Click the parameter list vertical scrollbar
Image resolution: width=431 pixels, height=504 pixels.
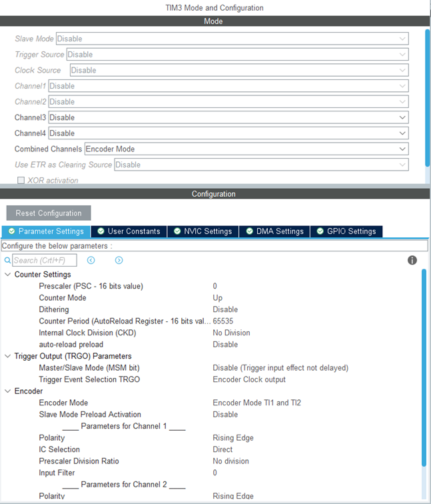click(x=424, y=368)
